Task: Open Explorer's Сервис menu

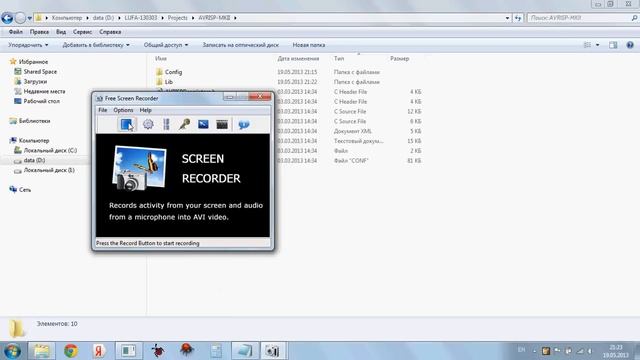Action: (82, 32)
